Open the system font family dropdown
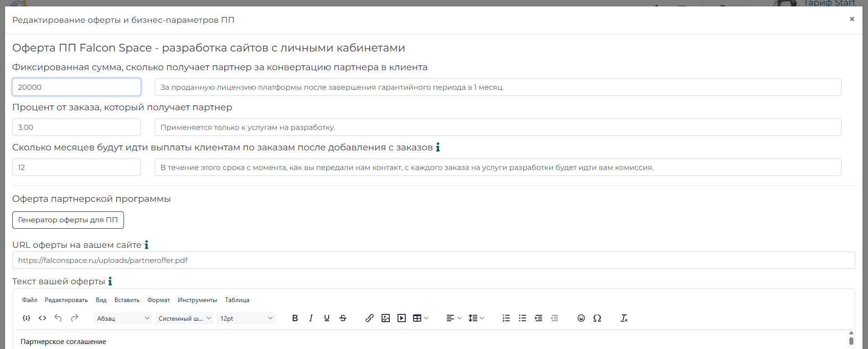 185,318
